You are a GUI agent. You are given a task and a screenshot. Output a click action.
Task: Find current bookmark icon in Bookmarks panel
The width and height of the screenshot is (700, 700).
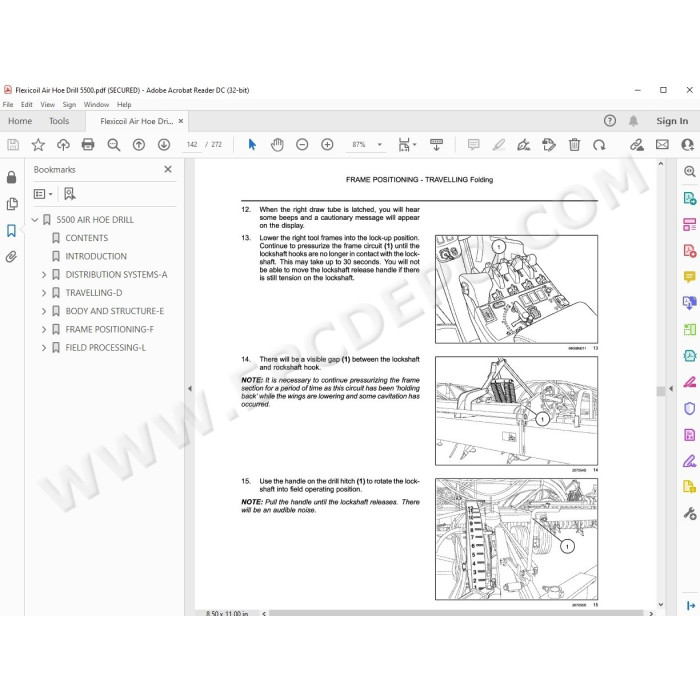coord(70,194)
